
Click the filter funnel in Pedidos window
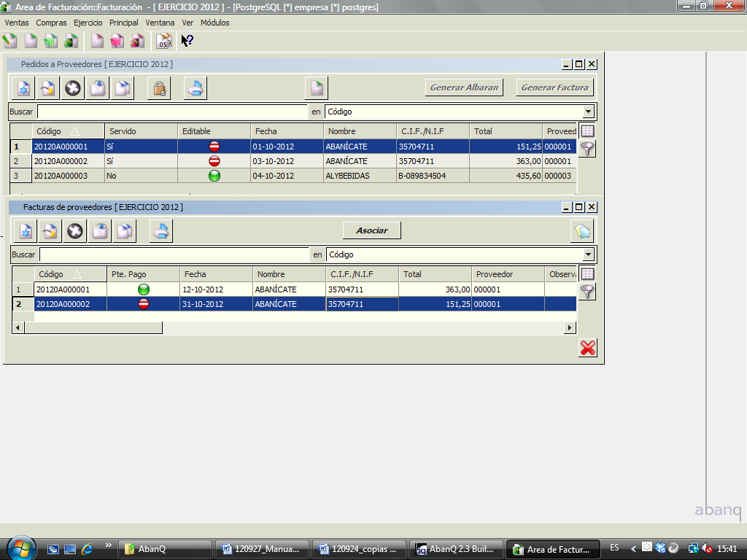(x=587, y=149)
